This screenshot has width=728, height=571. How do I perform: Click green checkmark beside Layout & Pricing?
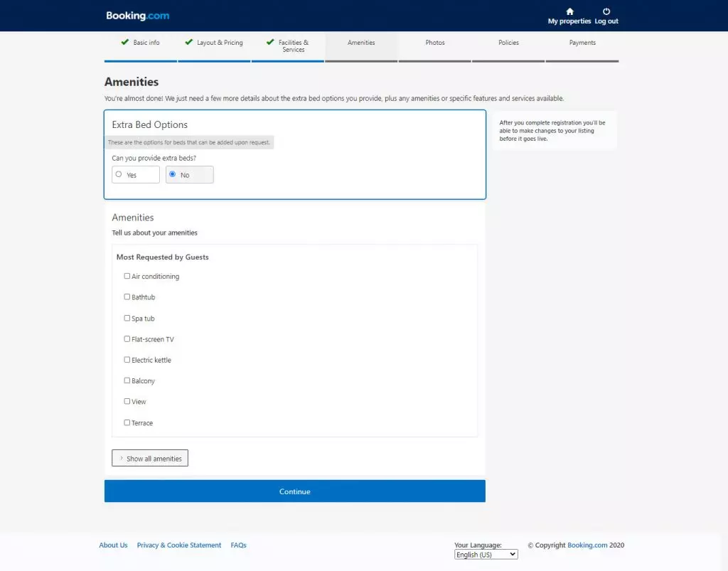coord(188,42)
